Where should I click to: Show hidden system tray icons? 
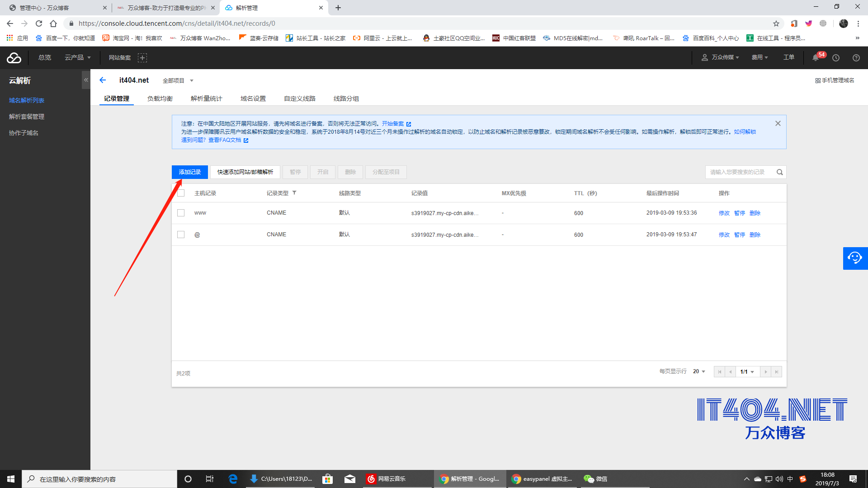point(746,479)
